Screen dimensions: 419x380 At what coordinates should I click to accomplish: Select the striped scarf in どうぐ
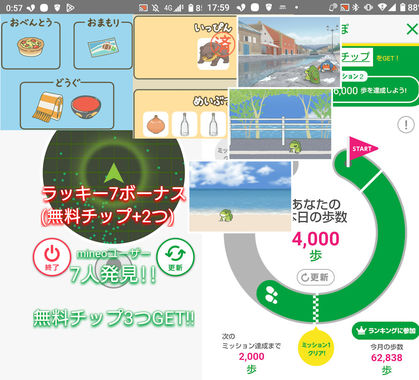tap(48, 106)
